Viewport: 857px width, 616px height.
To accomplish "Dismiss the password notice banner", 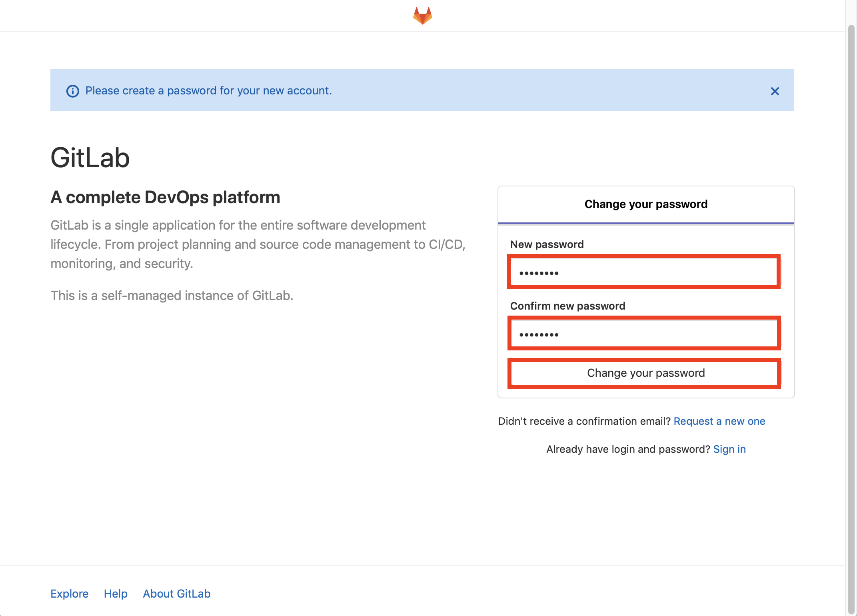I will [x=775, y=91].
